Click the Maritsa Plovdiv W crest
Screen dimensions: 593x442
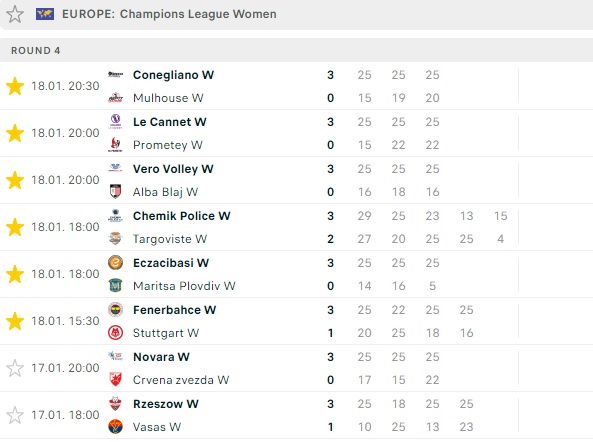(x=115, y=285)
